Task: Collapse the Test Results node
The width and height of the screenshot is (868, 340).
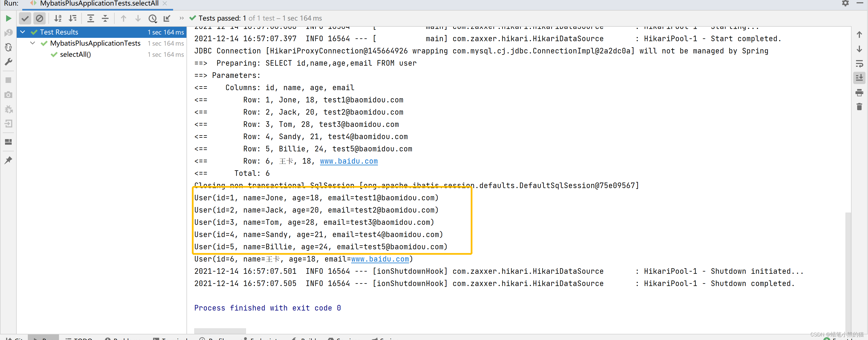Action: pyautogui.click(x=22, y=32)
